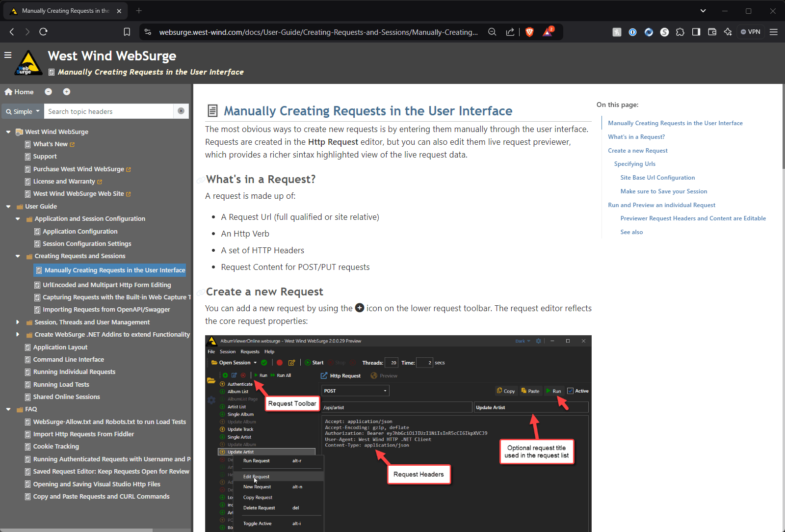This screenshot has width=785, height=532.
Task: Collapse West Wind WebSurge tree node
Action: [8, 132]
